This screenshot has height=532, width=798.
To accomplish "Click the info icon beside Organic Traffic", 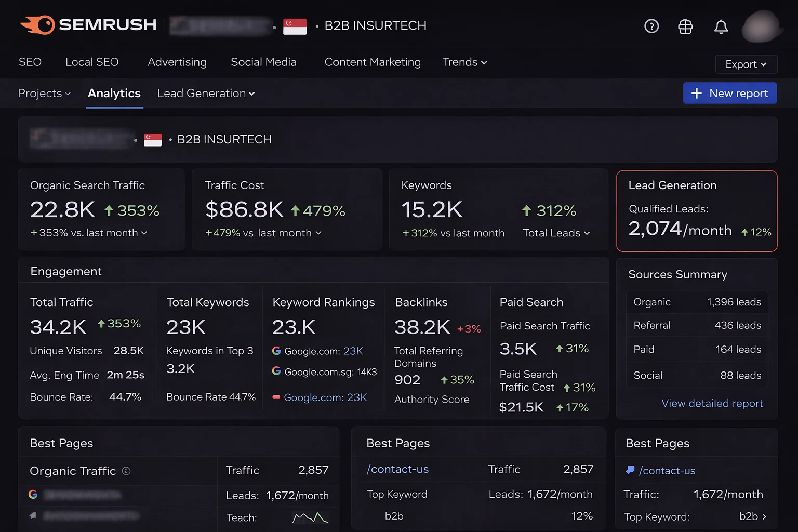I will (126, 471).
